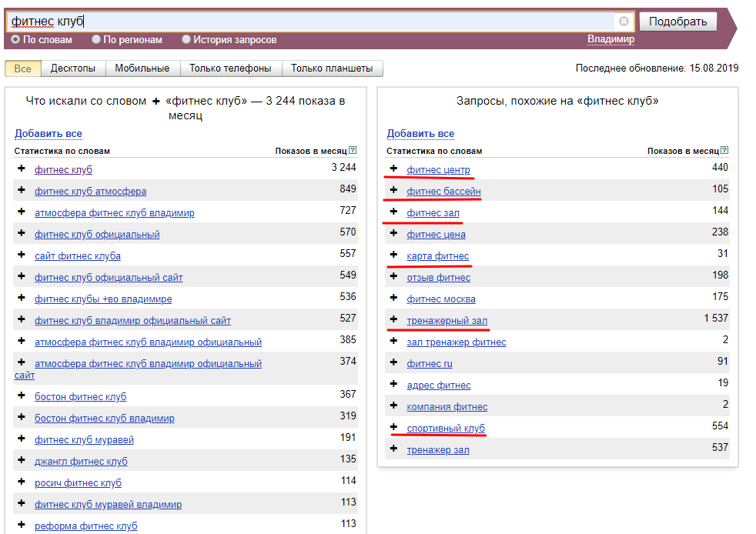Open 'фитнес клуб муравей владимир' link
Image resolution: width=756 pixels, height=534 pixels.
coord(108,505)
